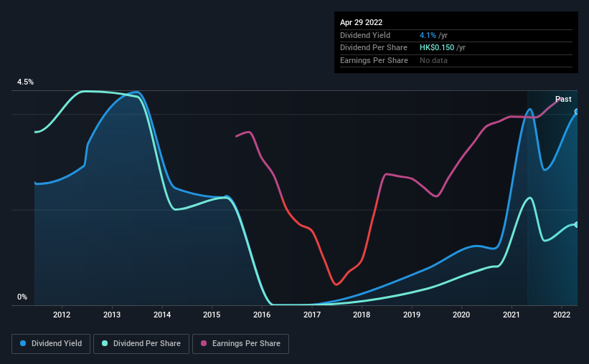
Task: Click the 2020 x-axis label
Action: pos(461,315)
